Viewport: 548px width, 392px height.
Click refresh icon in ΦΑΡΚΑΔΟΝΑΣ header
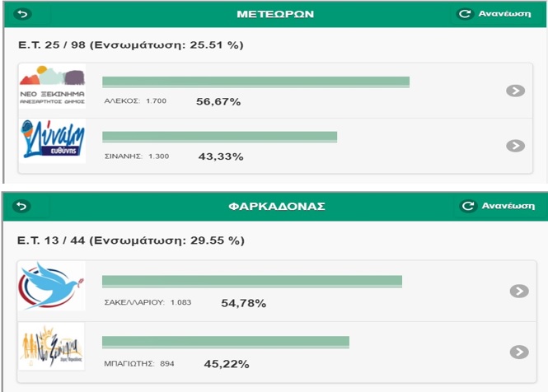(468, 206)
